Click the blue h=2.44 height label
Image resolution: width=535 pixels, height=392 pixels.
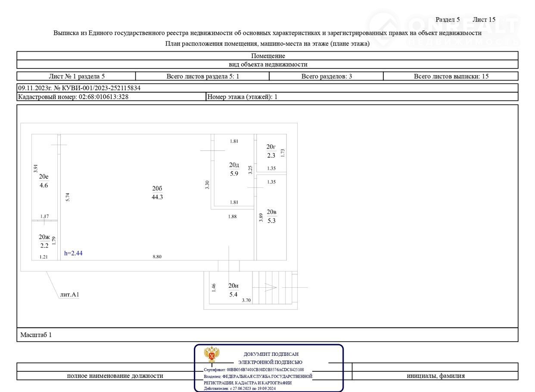pos(73,253)
